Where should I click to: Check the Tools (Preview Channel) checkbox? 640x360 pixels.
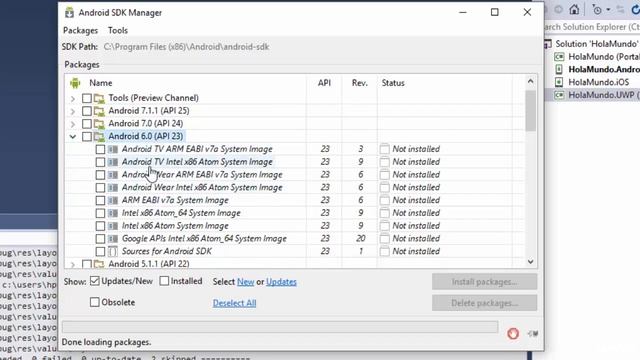point(87,98)
